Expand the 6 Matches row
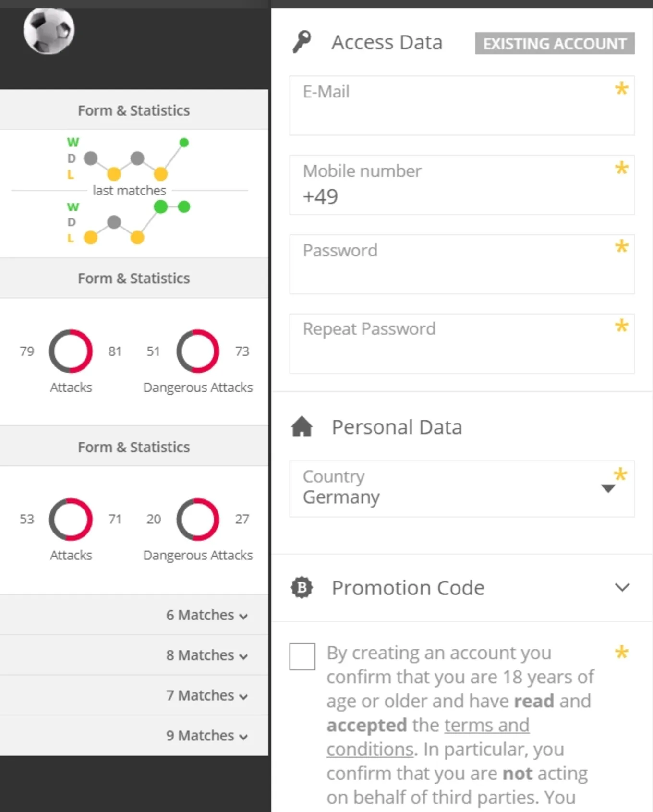Viewport: 653px width, 812px height. [134, 615]
